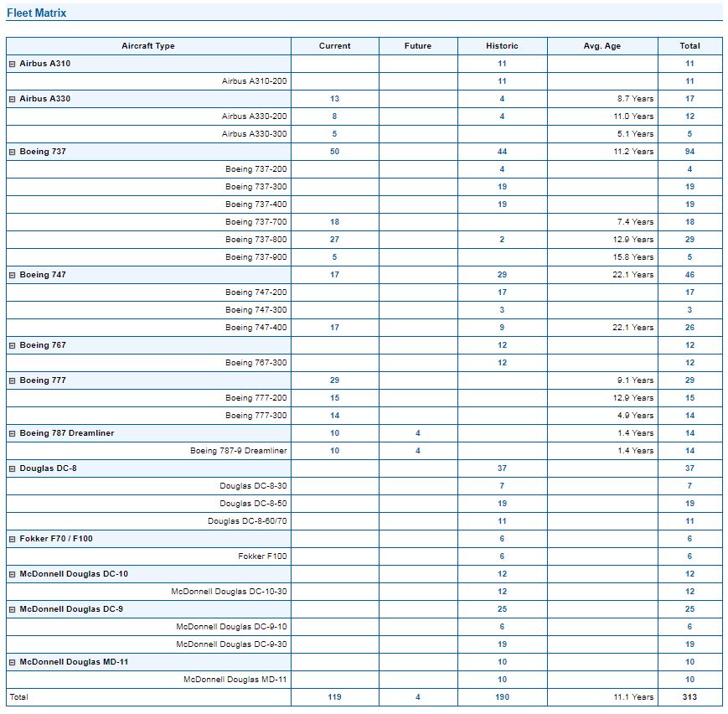
Task: Open Boeing 737-700 current count 18
Action: click(334, 221)
